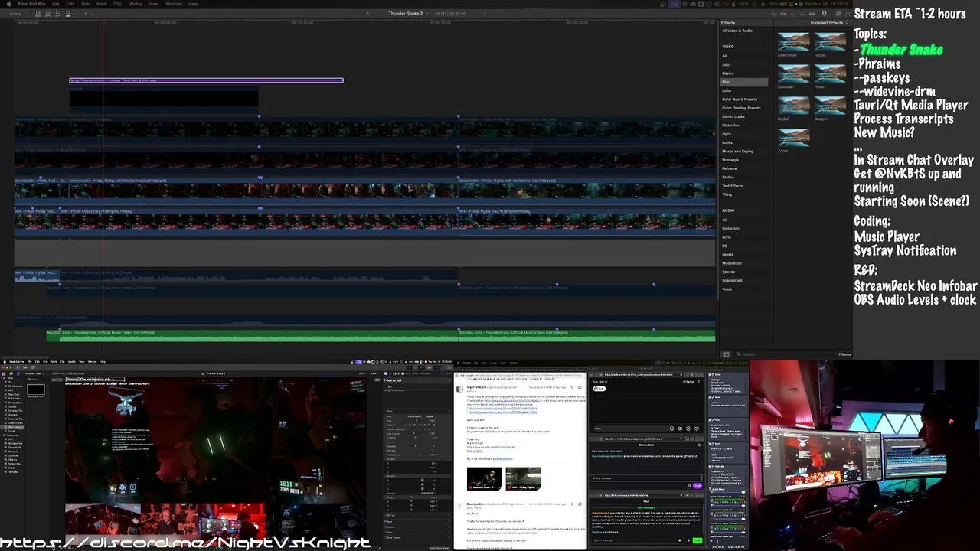Select the Prism effect thumbnail

(830, 74)
